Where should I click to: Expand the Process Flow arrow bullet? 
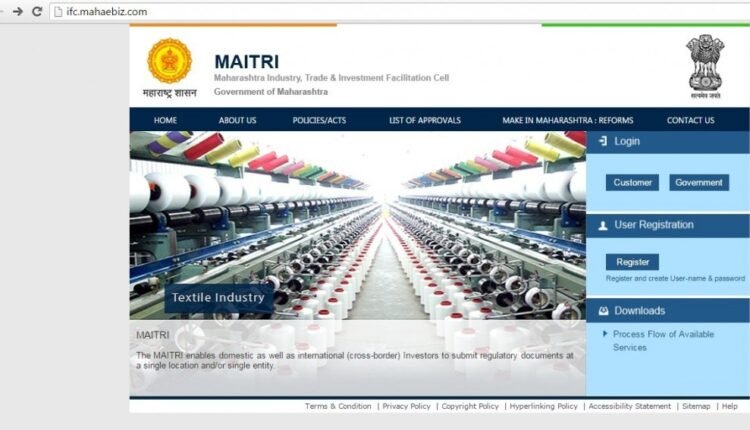(x=605, y=334)
